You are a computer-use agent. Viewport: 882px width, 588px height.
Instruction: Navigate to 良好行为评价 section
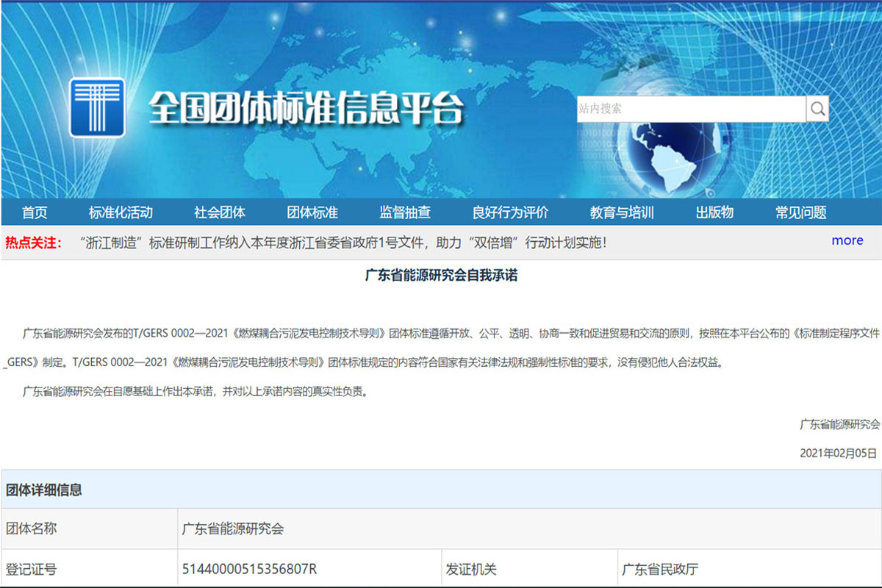pos(511,212)
